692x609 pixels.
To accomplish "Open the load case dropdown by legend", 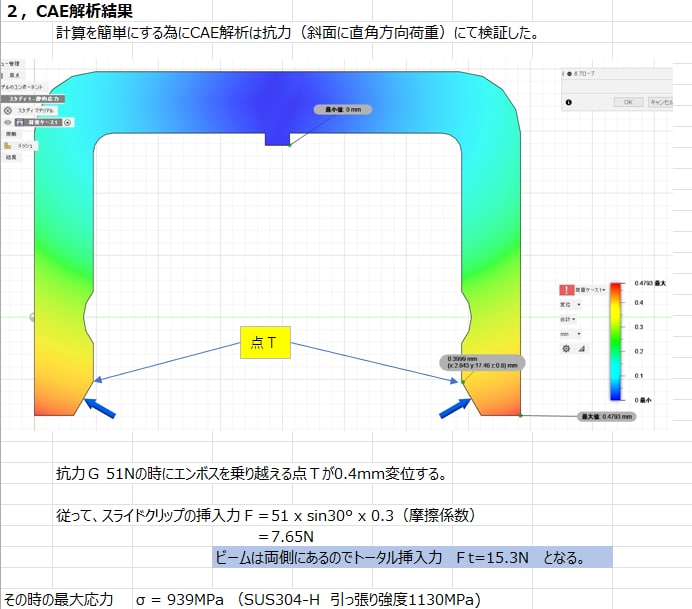I will click(590, 290).
